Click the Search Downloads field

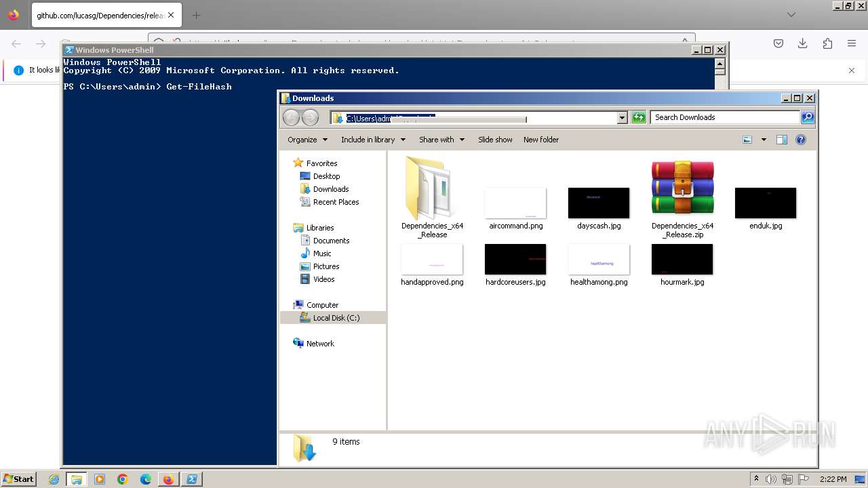(725, 117)
